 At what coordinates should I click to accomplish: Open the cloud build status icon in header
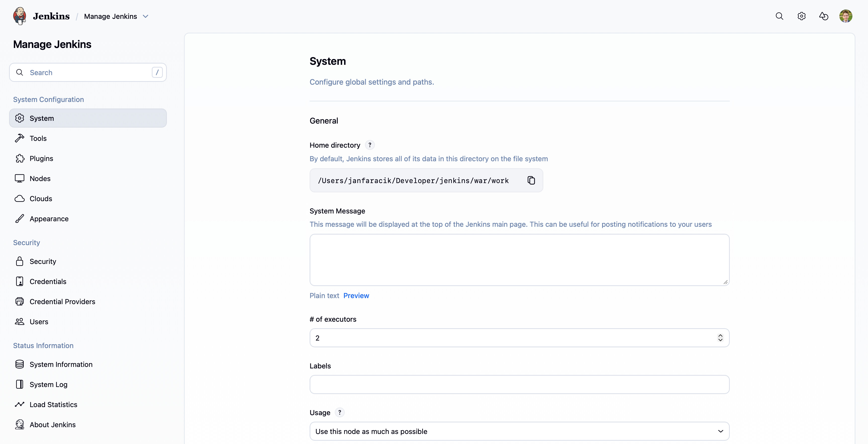(x=824, y=16)
